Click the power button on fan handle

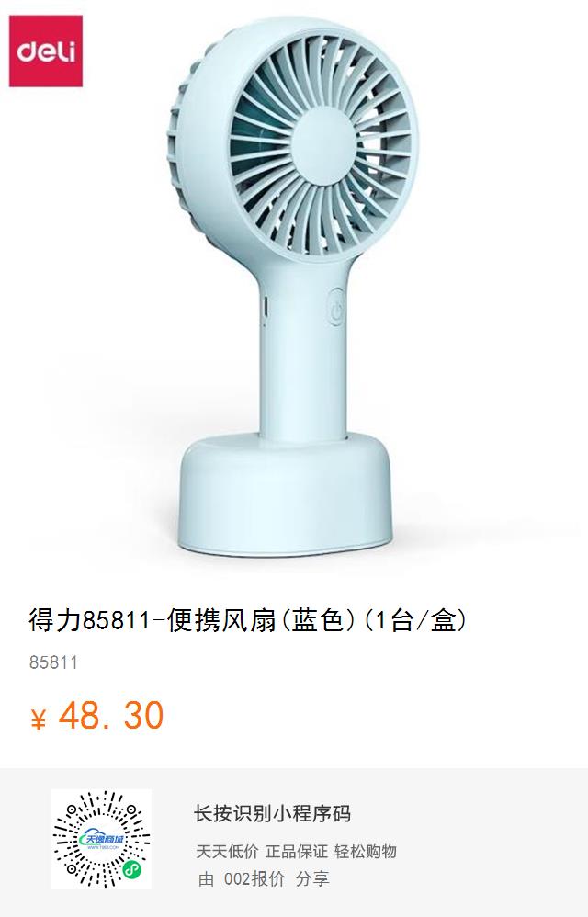tap(335, 306)
